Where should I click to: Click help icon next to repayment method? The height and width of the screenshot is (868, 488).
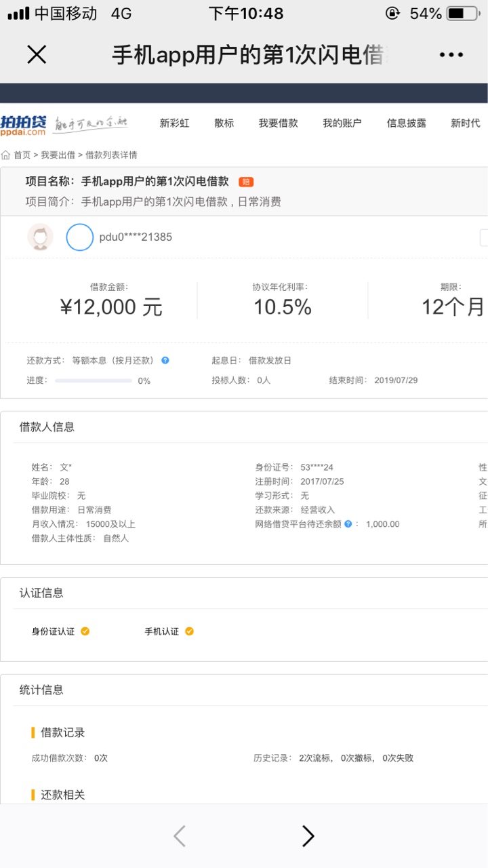coord(165,360)
